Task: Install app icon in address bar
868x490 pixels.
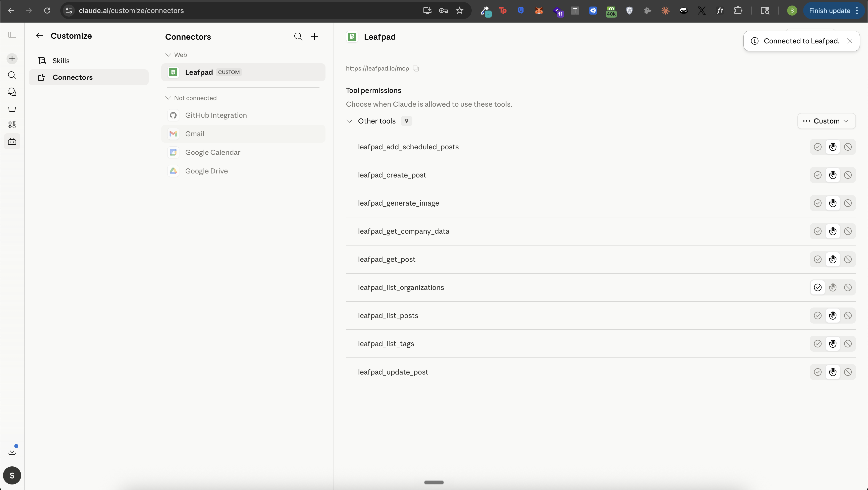Action: pos(427,11)
